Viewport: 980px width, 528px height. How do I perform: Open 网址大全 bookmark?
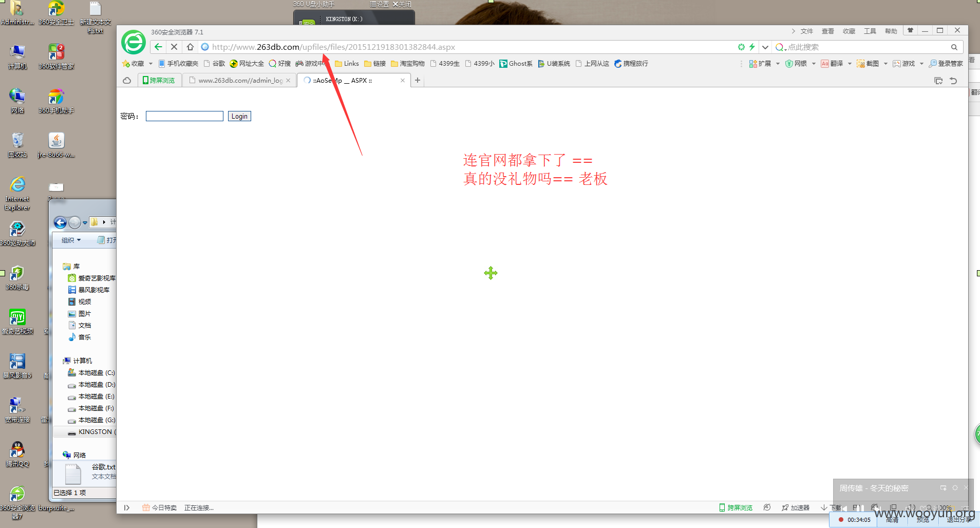(x=247, y=64)
